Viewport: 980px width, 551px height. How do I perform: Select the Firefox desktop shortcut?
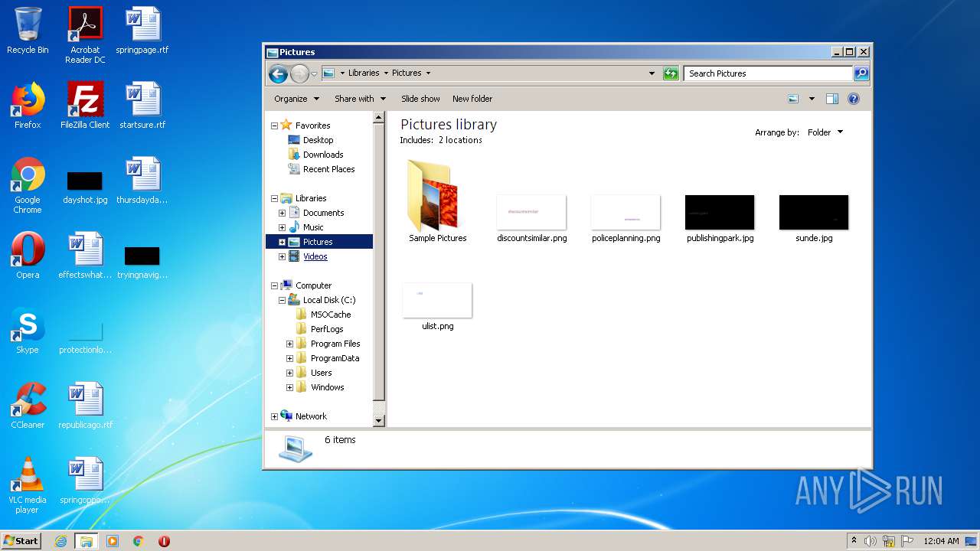pos(28,106)
